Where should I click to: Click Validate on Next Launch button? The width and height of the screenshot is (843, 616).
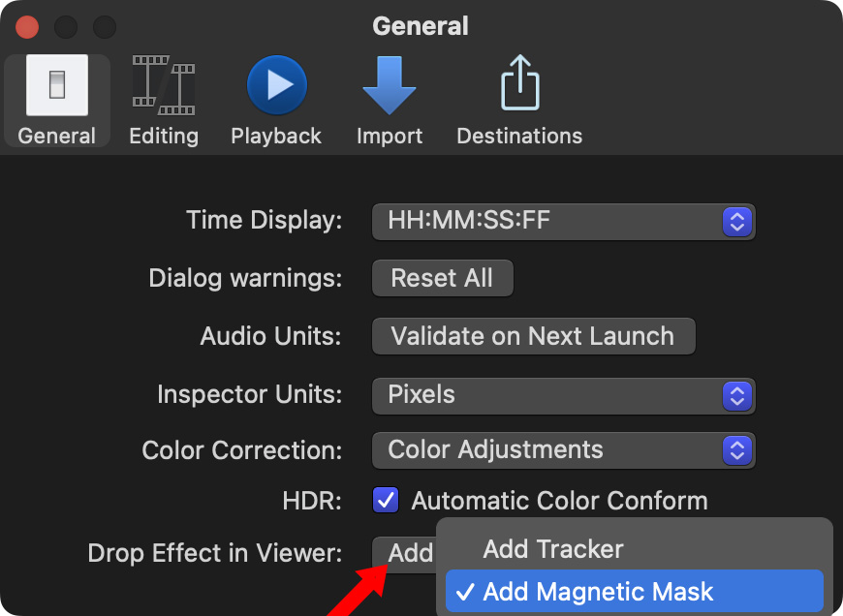click(x=533, y=337)
